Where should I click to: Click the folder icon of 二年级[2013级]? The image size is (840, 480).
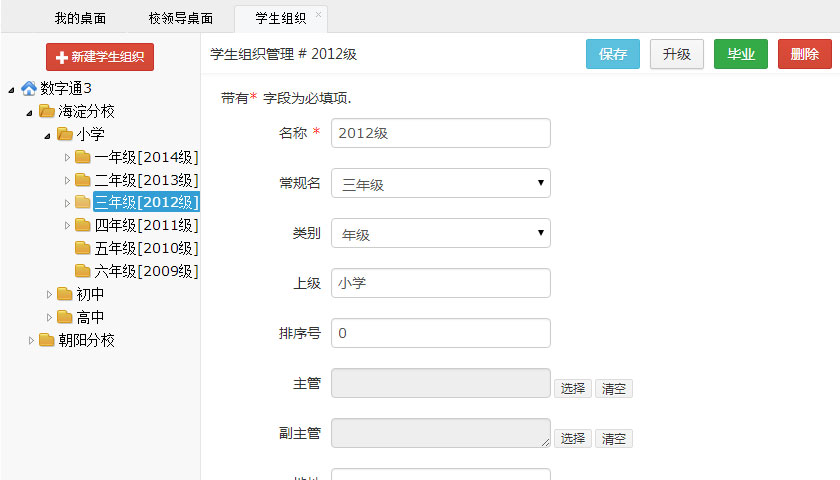coord(82,179)
